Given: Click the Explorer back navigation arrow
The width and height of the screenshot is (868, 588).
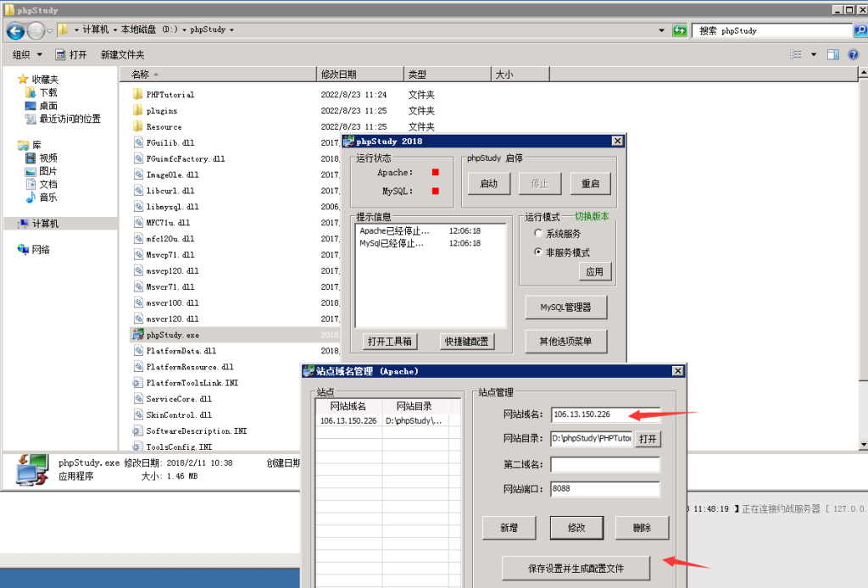Looking at the screenshot, I should coord(15,31).
